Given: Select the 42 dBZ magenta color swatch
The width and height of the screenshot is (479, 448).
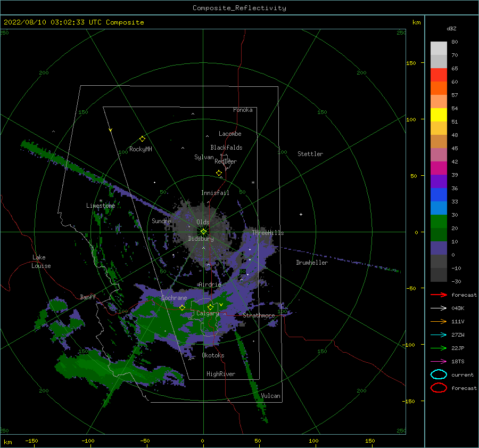Looking at the screenshot, I should pos(439,168).
